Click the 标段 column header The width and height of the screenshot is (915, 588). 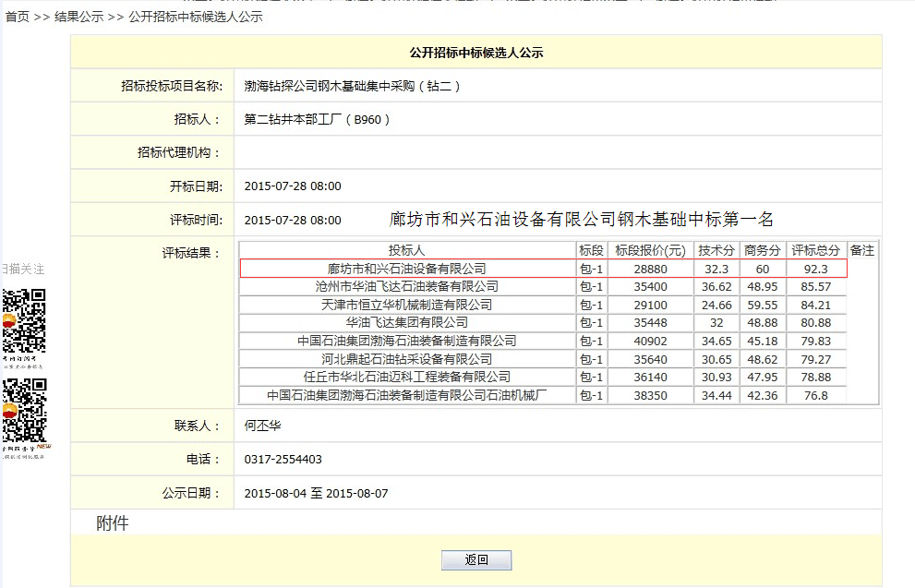591,250
